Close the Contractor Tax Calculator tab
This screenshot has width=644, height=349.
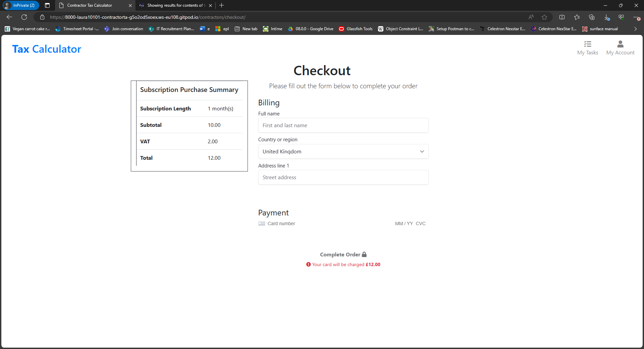[130, 5]
